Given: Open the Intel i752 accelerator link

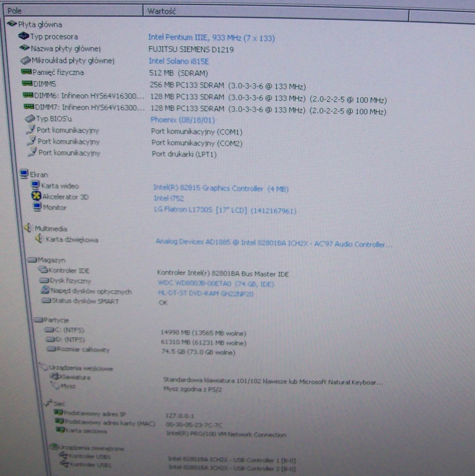Looking at the screenshot, I should point(169,198).
